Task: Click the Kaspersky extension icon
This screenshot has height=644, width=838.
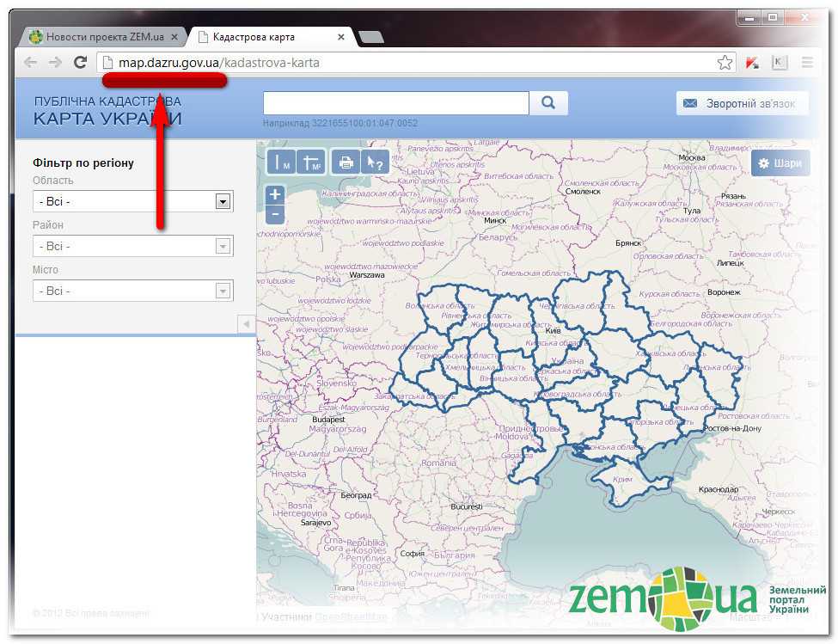Action: [752, 62]
